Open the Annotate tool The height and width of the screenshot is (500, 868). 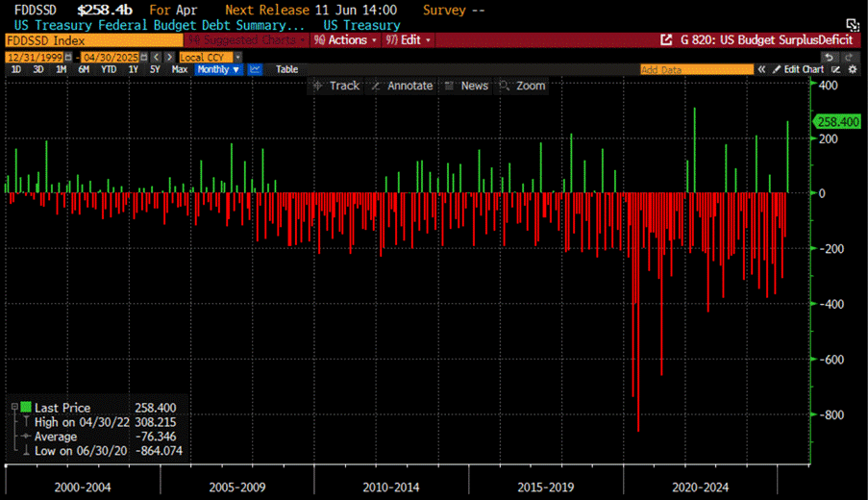point(403,86)
